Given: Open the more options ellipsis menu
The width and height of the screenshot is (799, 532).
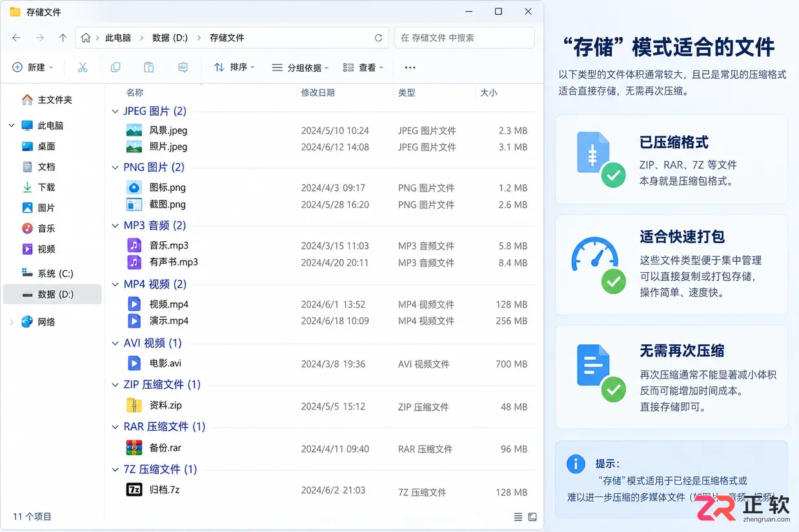Looking at the screenshot, I should click(410, 67).
